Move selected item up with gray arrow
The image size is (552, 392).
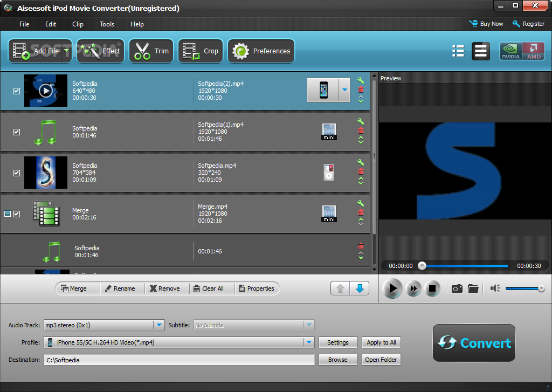coord(340,288)
